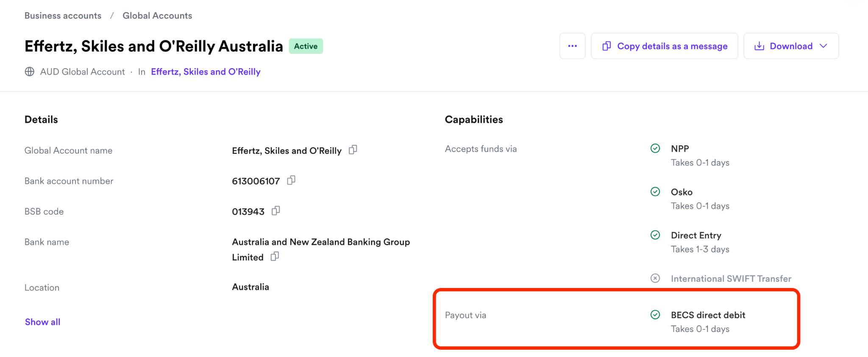Expand details with Show all
The width and height of the screenshot is (868, 357).
pos(43,322)
